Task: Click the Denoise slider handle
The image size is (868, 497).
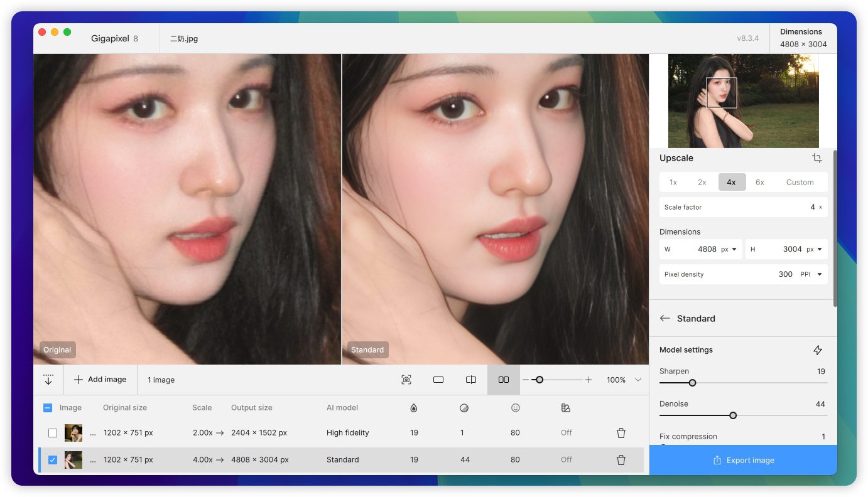Action: point(733,415)
